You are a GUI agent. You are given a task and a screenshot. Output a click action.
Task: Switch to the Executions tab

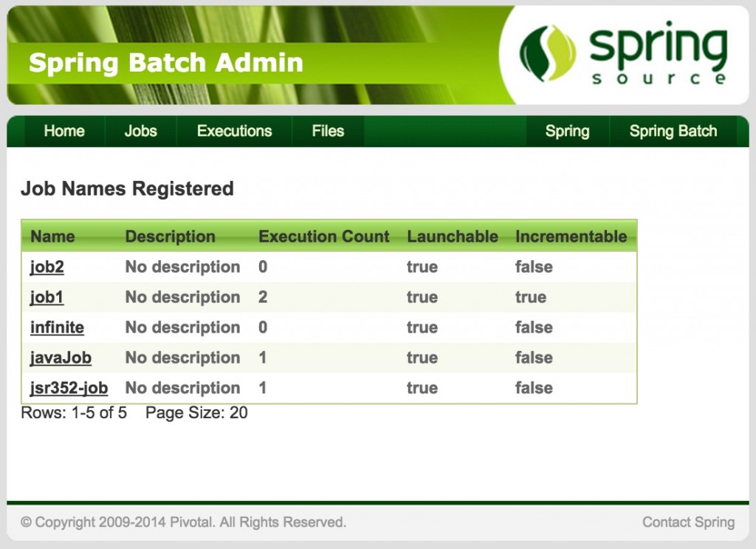[234, 131]
